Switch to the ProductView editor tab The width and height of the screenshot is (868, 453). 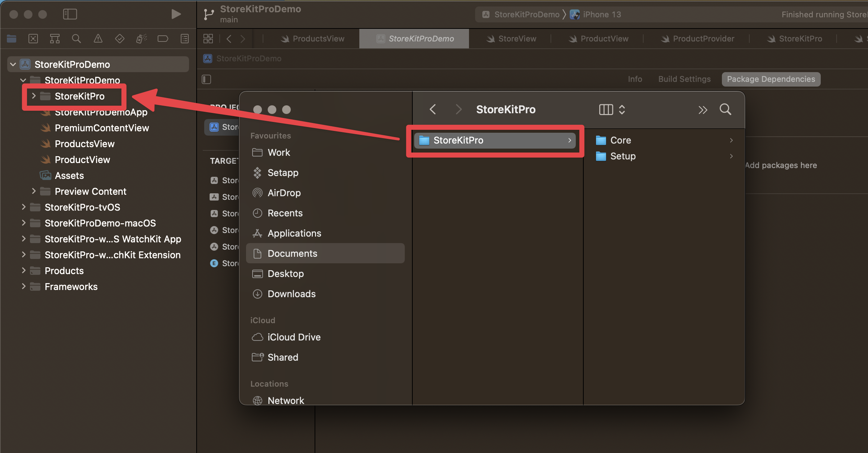click(x=599, y=39)
